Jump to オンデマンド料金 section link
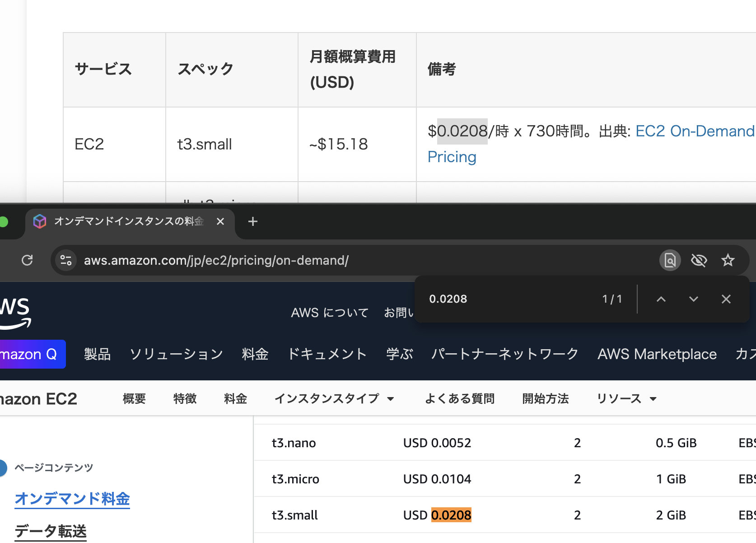Image resolution: width=756 pixels, height=543 pixels. coord(72,499)
